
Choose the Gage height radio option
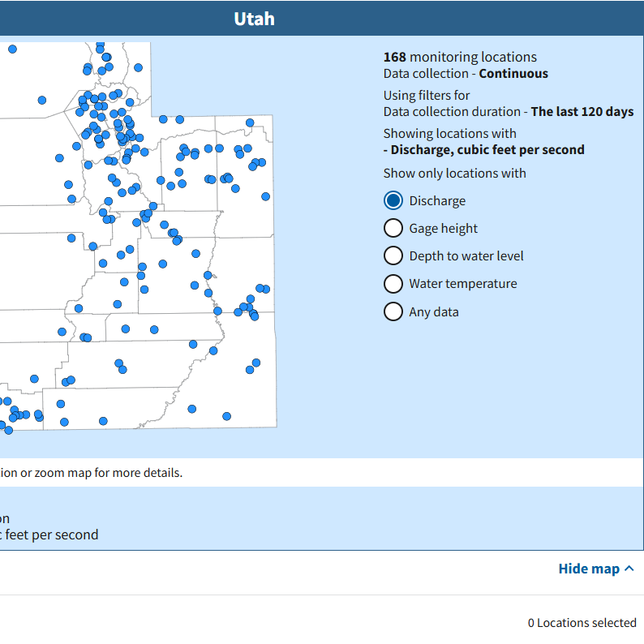click(393, 228)
